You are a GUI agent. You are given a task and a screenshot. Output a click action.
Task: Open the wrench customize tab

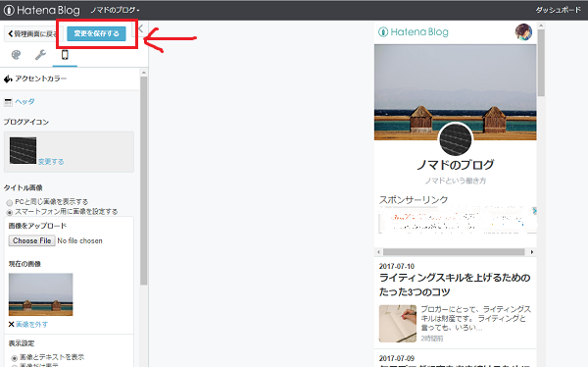click(40, 55)
